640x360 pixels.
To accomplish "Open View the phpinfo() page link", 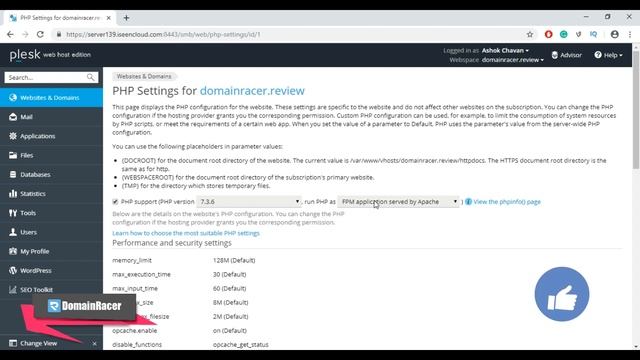I will (507, 202).
